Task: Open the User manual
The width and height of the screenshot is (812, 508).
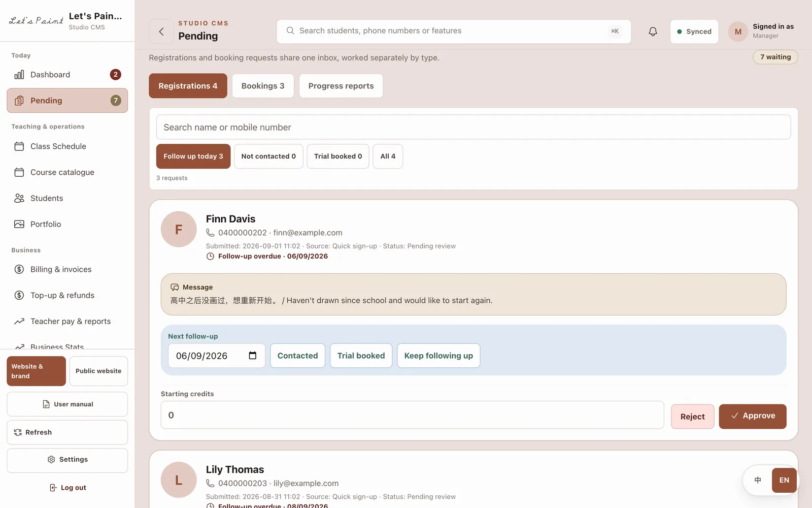Action: click(x=67, y=404)
